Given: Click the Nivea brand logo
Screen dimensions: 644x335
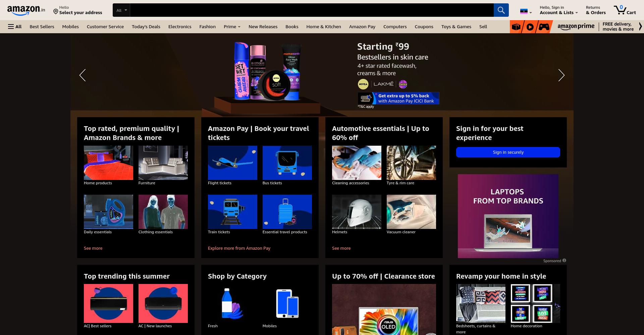Looking at the screenshot, I should coord(363,84).
